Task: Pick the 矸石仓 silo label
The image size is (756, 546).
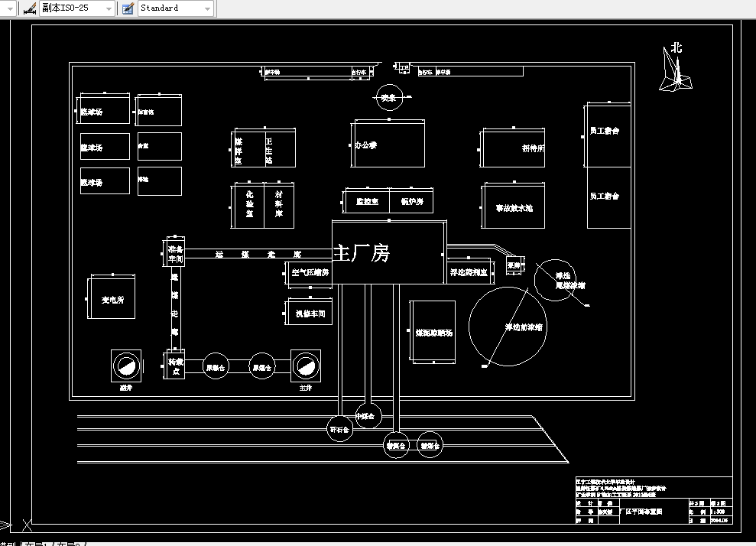Action: pos(339,429)
